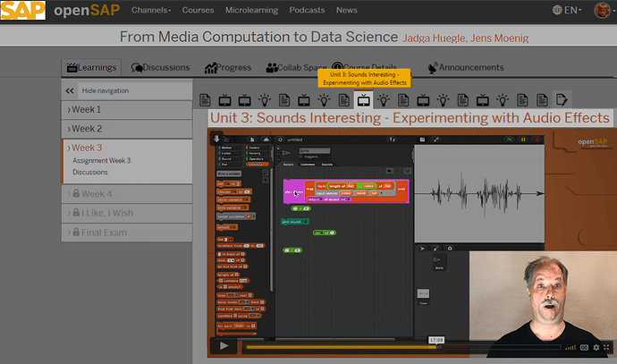Seek in the video progress bar
Screen dimensions: 617x364
(401, 348)
